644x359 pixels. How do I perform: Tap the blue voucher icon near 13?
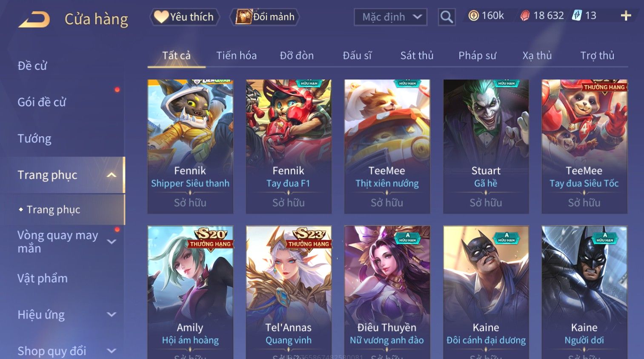(x=576, y=15)
